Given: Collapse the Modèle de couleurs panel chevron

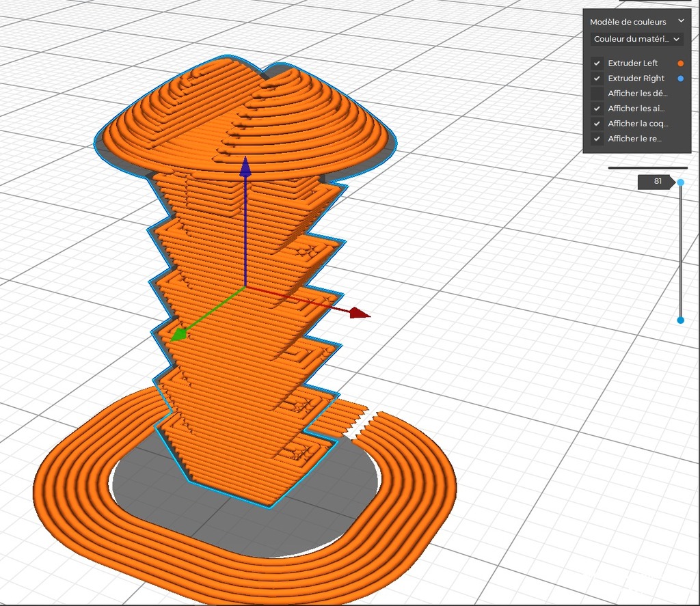Looking at the screenshot, I should (681, 22).
